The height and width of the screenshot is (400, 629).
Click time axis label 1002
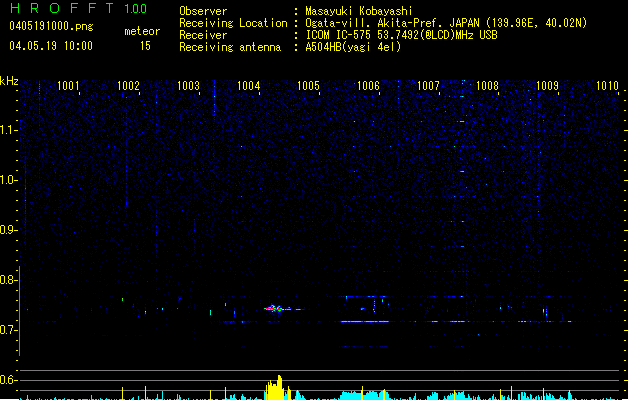coord(128,86)
